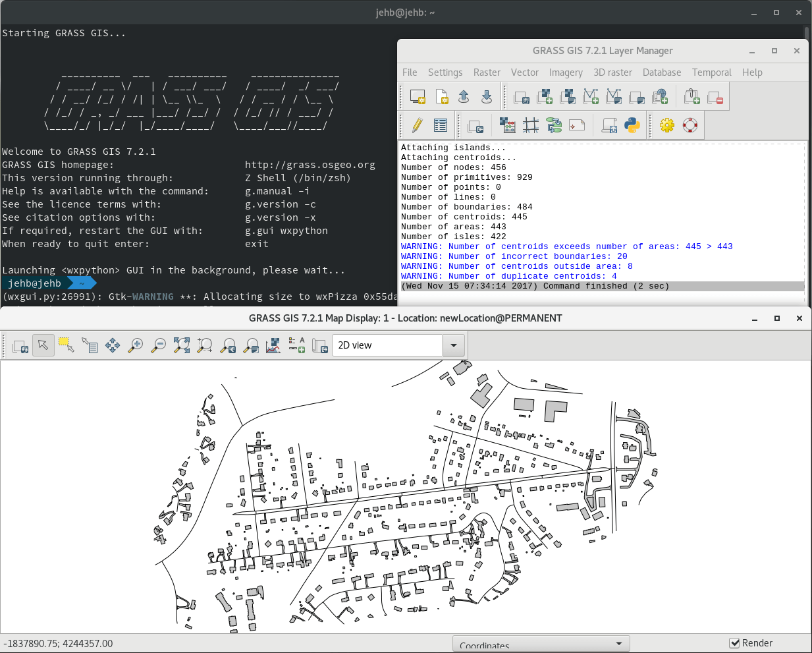Toggle the Render checkbox

733,643
